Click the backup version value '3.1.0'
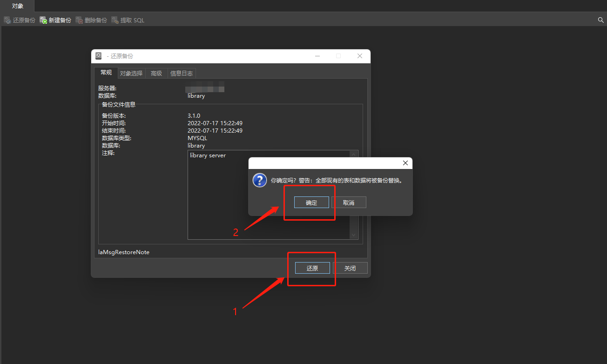Screen dimensions: 607x364 tap(194, 115)
